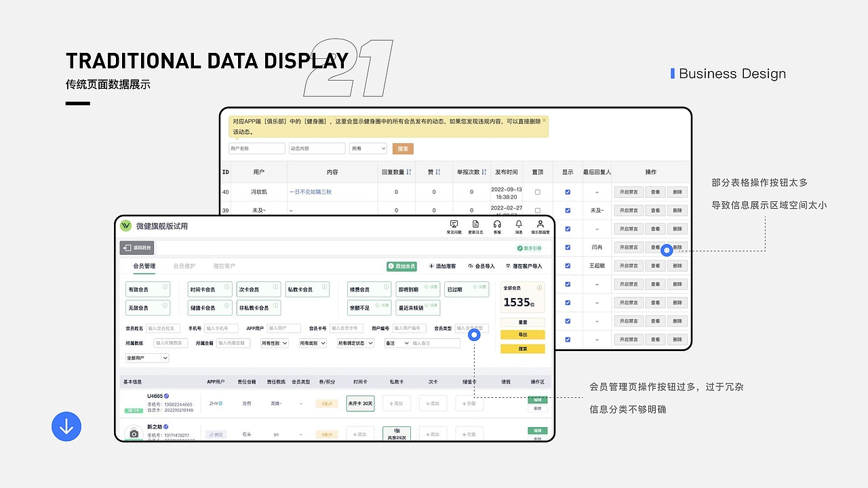The height and width of the screenshot is (488, 868).
Task: Click 查看 for row ID 40
Action: [655, 192]
